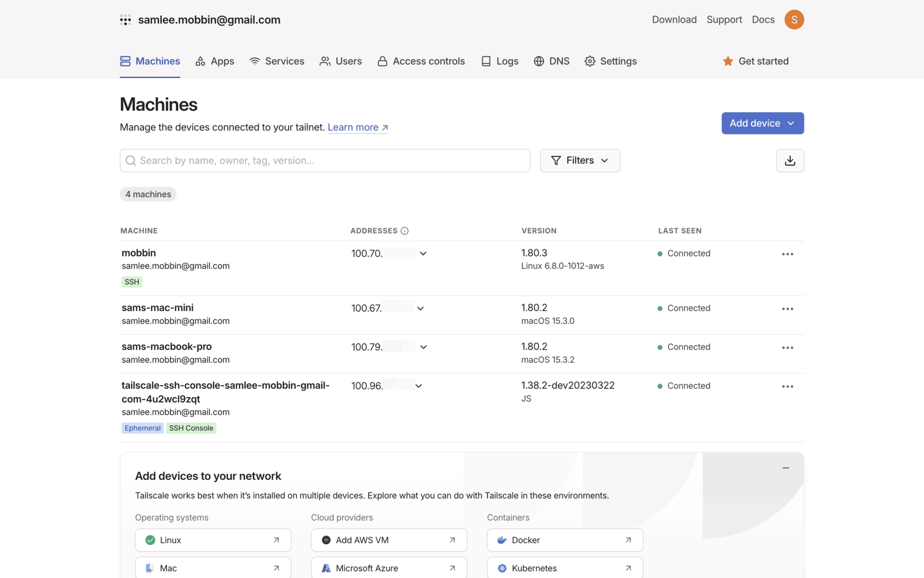Click the Support link in header
This screenshot has width=924, height=578.
(724, 20)
